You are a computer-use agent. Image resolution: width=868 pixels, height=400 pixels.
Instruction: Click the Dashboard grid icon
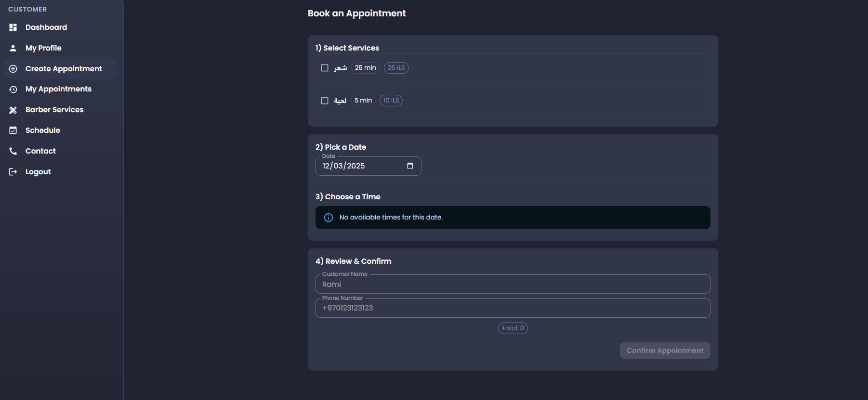(13, 27)
